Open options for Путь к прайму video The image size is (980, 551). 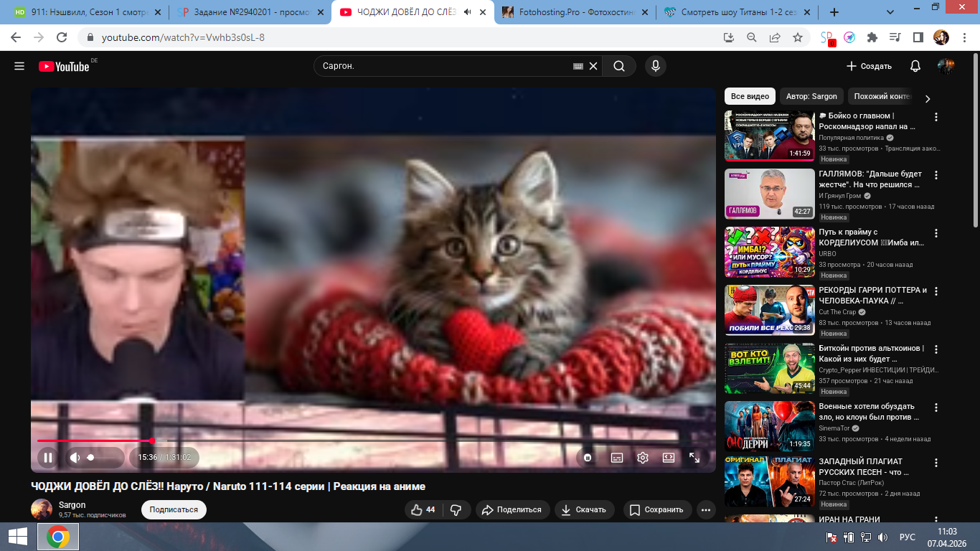coord(936,233)
